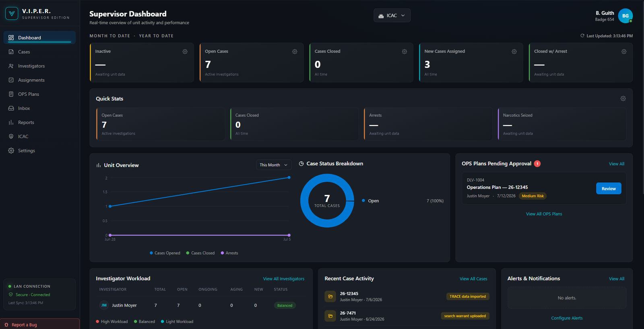Select case number 26-7471 in recent activity
This screenshot has height=329, width=644.
[x=348, y=313]
